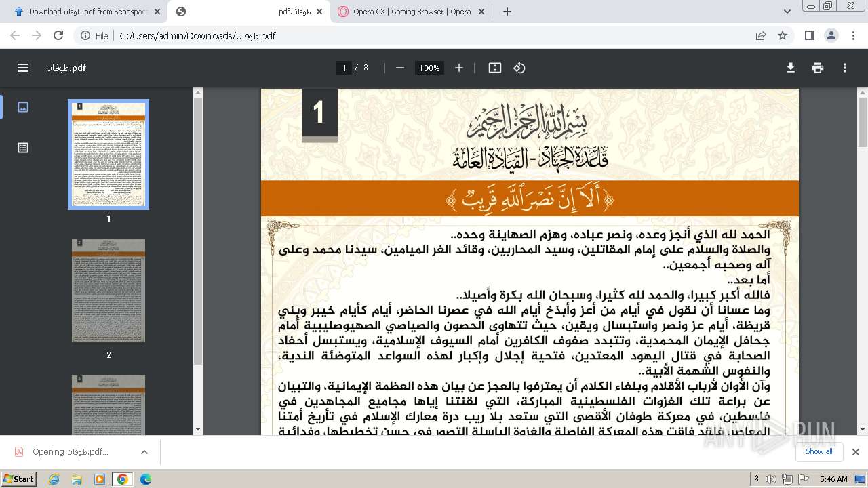Viewport: 868px width, 488px height.
Task: Click the thumbnail panel scrollbar
Action: pyautogui.click(x=198, y=230)
